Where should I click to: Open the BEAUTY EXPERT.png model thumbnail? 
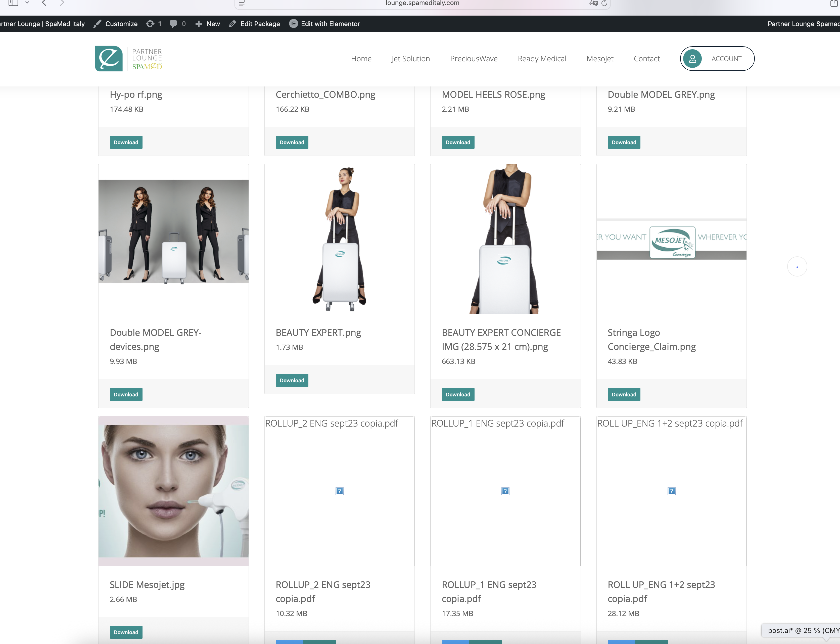[340, 239]
